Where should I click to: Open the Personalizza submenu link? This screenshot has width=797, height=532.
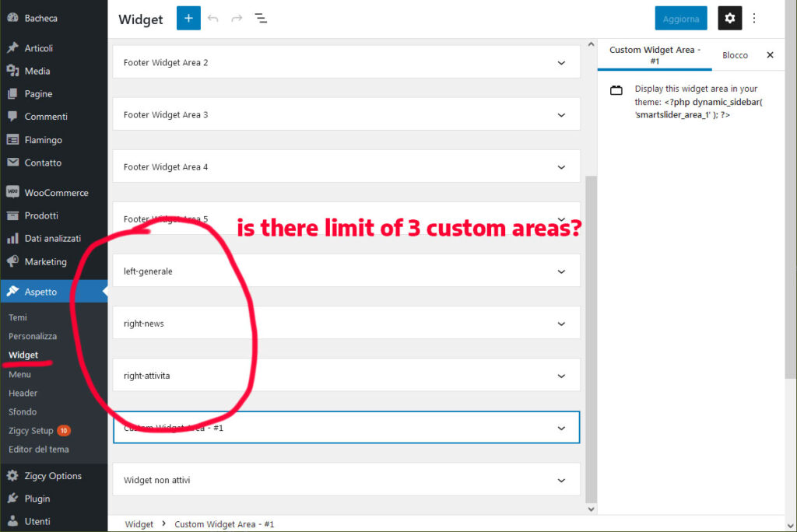point(33,336)
